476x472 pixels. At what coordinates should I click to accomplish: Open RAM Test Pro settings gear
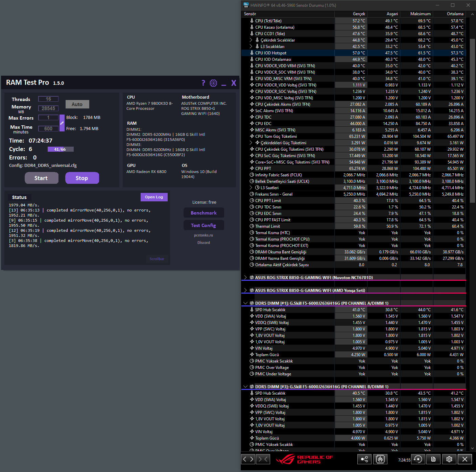click(213, 83)
